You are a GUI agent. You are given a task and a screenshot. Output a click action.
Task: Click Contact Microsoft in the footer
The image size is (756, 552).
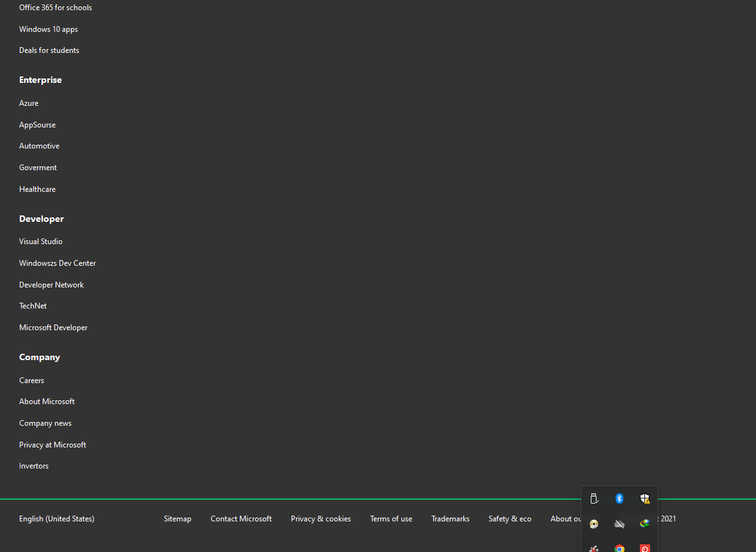tap(241, 519)
